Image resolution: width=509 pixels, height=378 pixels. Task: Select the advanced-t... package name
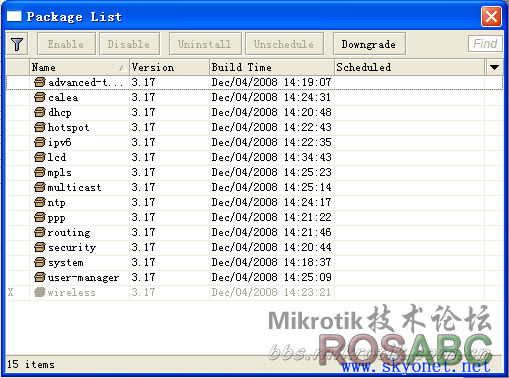[x=85, y=82]
